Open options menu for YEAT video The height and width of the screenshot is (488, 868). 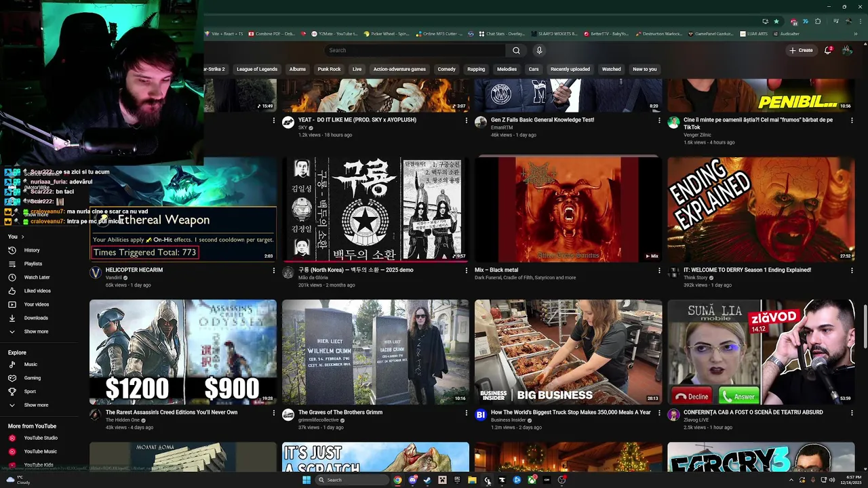pos(466,121)
